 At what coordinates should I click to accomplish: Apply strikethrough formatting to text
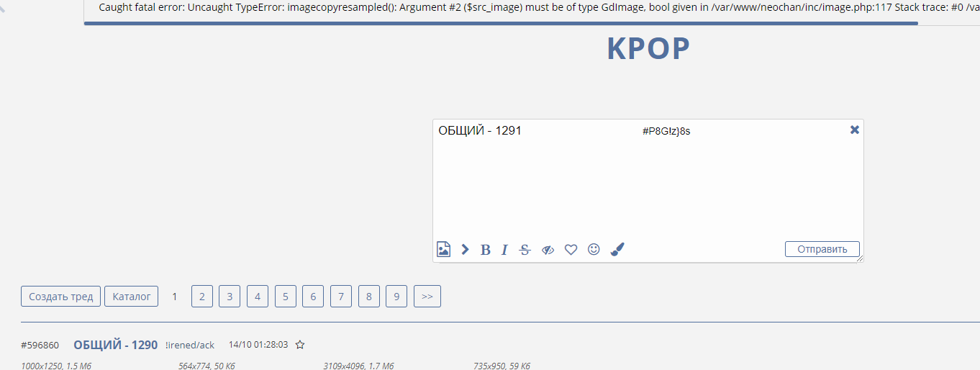pyautogui.click(x=525, y=250)
